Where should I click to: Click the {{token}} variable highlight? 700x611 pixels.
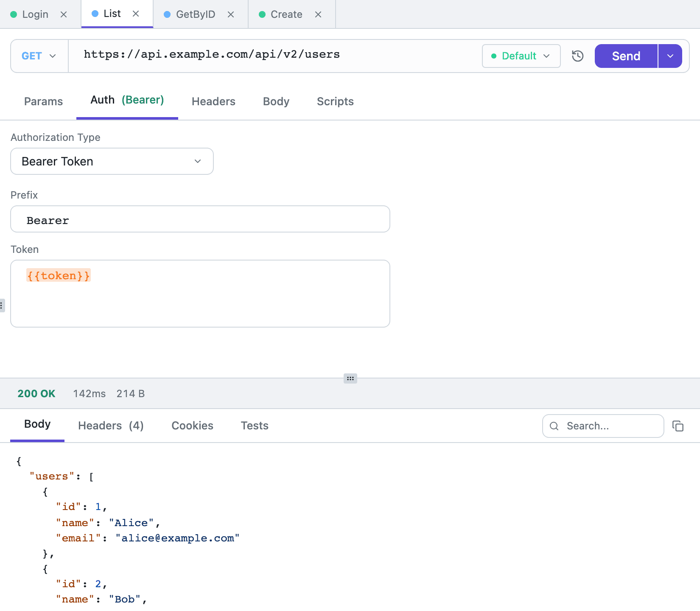(x=59, y=276)
